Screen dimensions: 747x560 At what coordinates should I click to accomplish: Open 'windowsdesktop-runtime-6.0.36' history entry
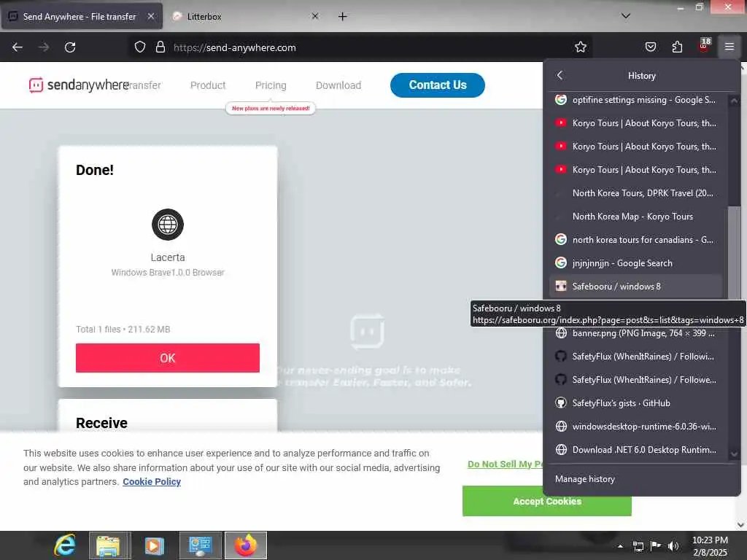click(636, 426)
